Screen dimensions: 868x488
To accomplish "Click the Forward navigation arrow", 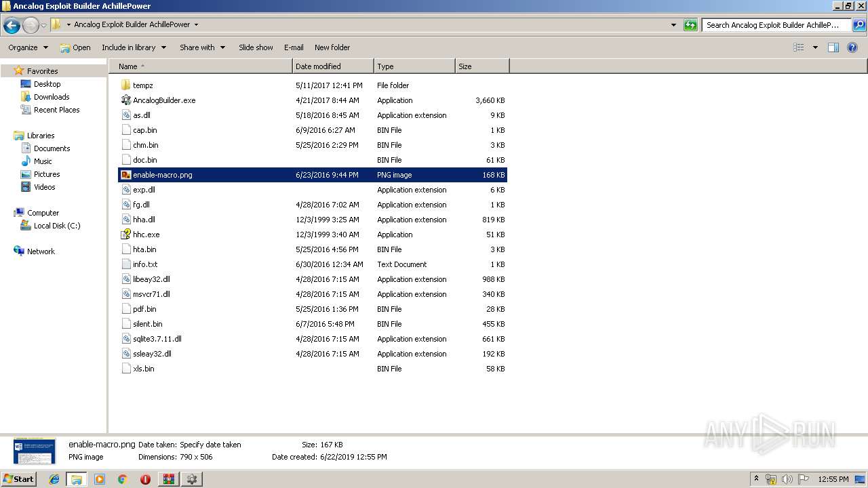I will click(x=31, y=26).
